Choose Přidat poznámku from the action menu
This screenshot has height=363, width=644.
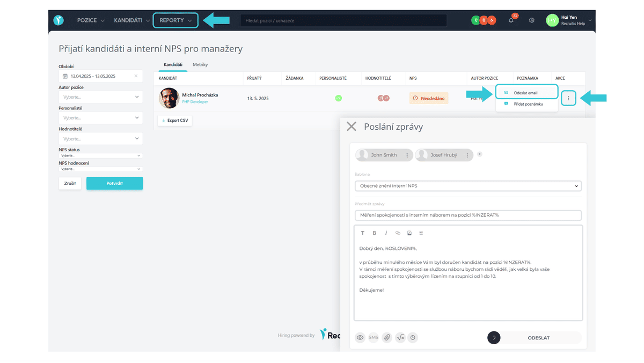pyautogui.click(x=526, y=104)
